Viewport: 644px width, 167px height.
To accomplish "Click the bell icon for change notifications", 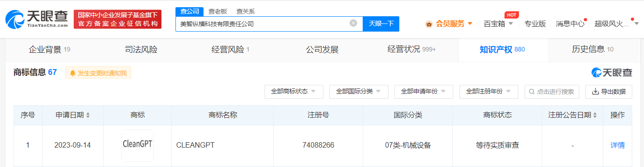I will 72,73.
